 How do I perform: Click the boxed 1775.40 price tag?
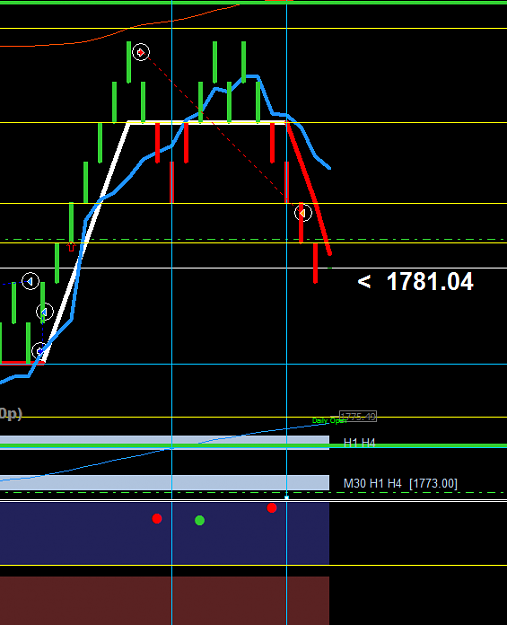[358, 417]
